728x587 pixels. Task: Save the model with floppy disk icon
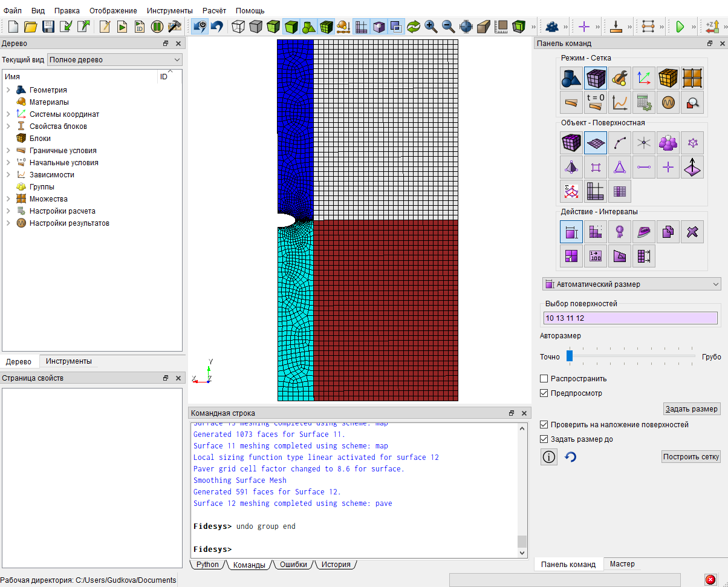coord(48,27)
